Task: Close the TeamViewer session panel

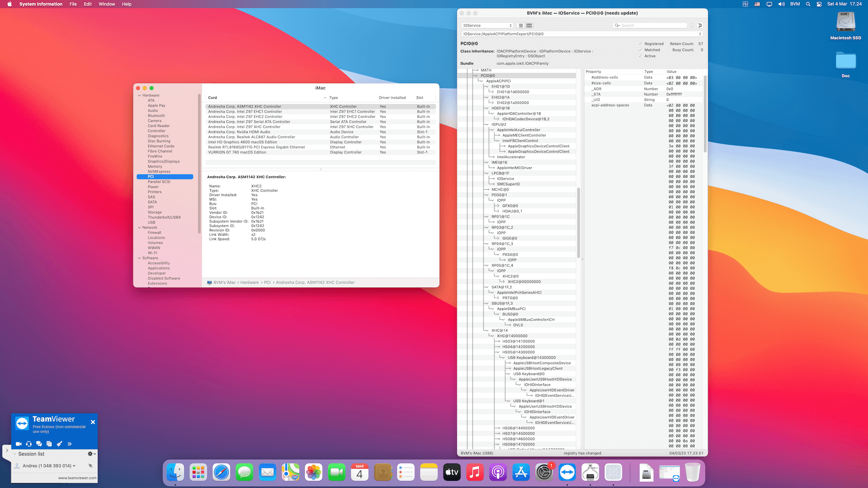Action: pyautogui.click(x=93, y=422)
